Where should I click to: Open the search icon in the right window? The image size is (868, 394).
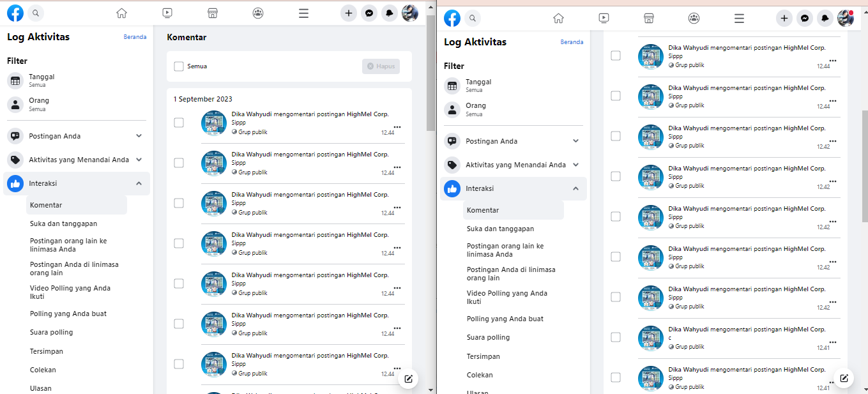[473, 19]
